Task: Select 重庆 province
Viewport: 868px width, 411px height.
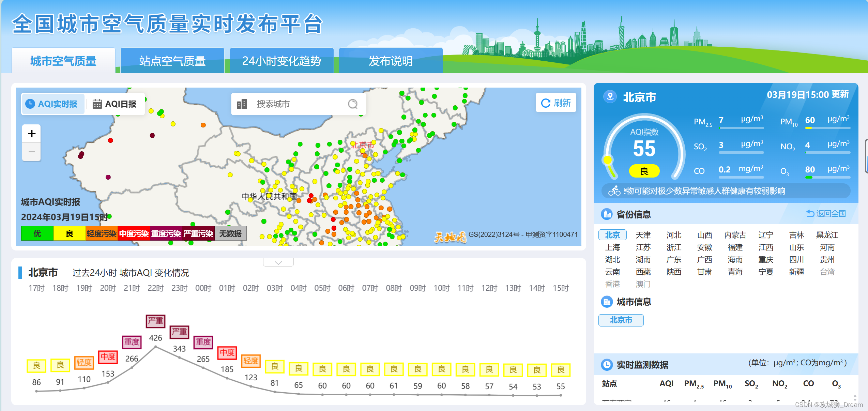Action: pos(766,259)
